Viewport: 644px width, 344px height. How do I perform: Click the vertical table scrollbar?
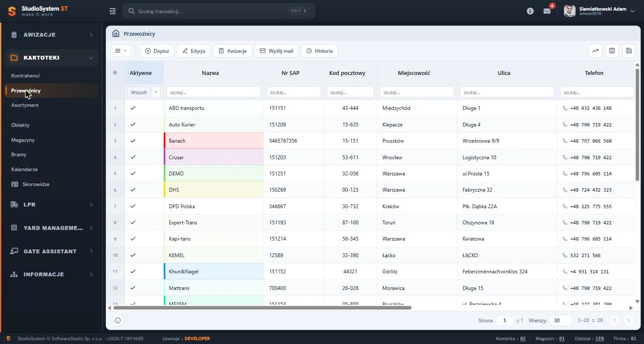(x=637, y=124)
